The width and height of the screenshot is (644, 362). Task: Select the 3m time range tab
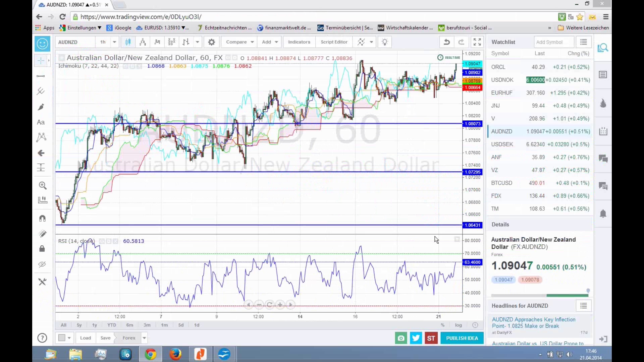[147, 325]
